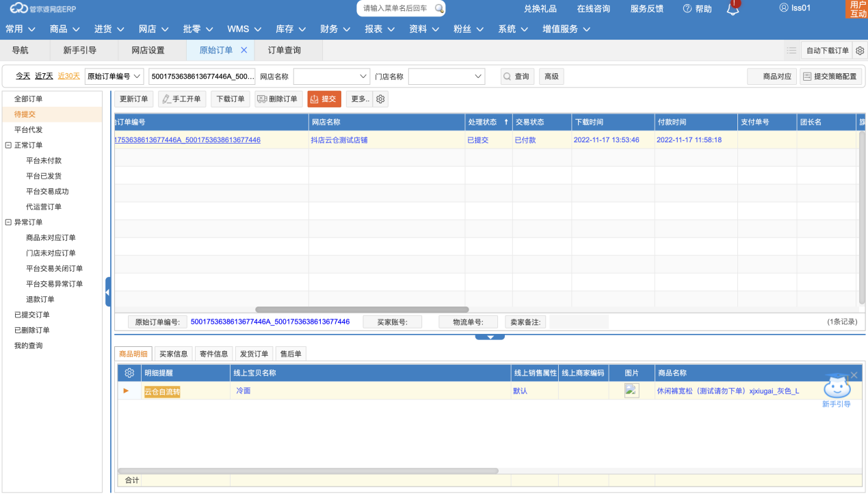This screenshot has width=868, height=494.
Task: Collapse the 异常订单 tree node
Action: (8, 222)
